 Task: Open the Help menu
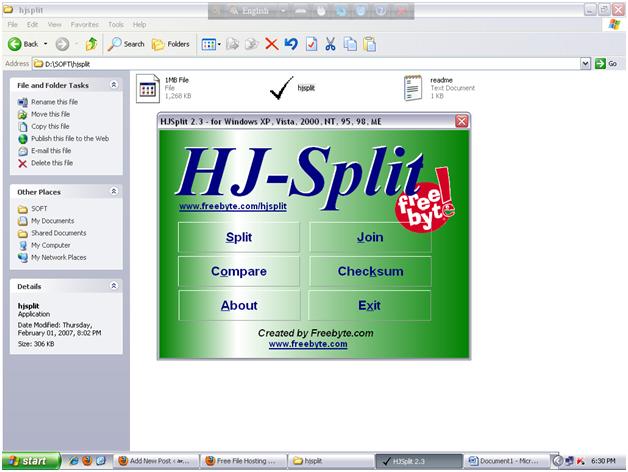[139, 24]
